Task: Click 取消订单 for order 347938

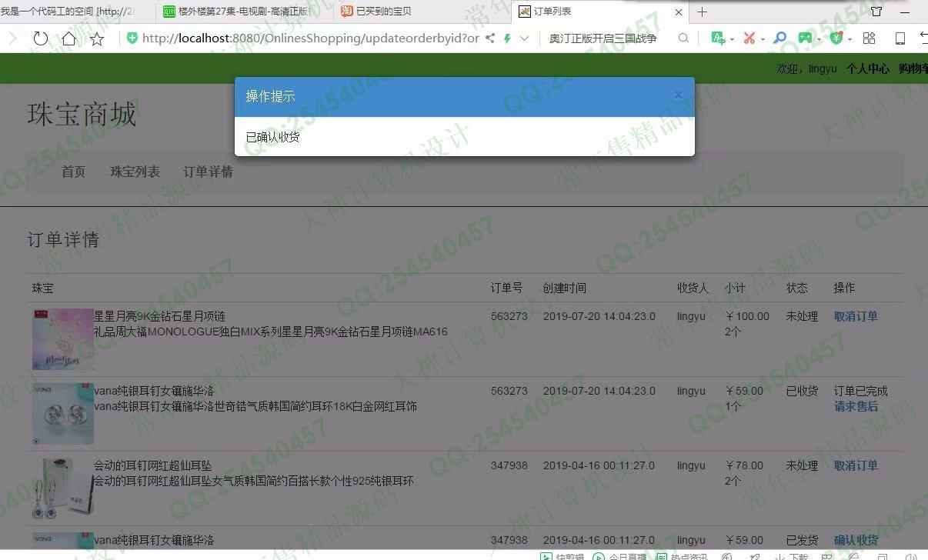Action: click(856, 465)
